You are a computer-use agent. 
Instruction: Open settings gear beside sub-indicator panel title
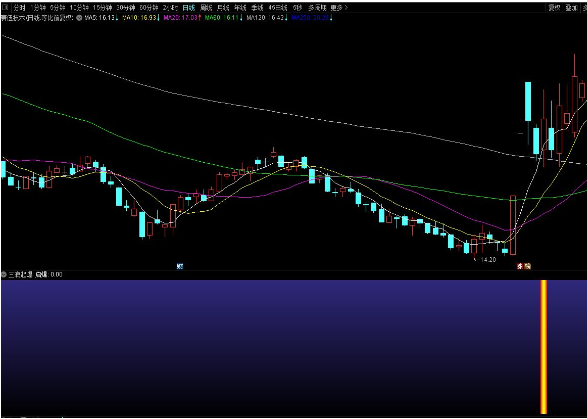[4, 274]
